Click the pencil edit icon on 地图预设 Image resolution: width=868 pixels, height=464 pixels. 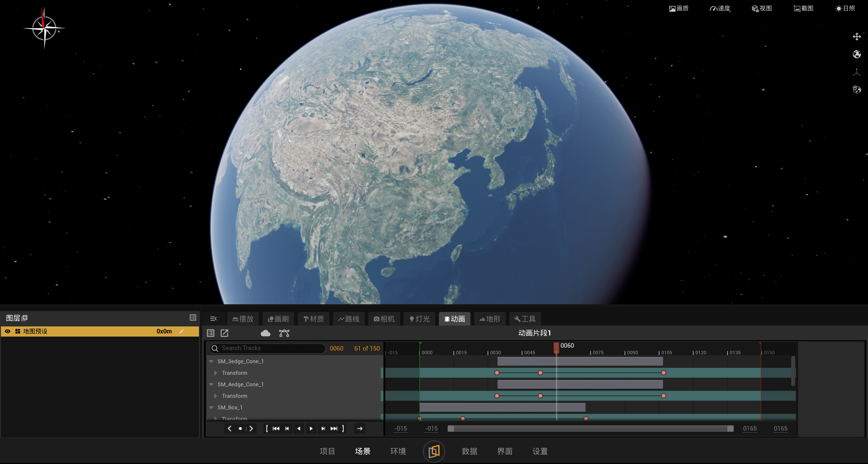point(182,331)
